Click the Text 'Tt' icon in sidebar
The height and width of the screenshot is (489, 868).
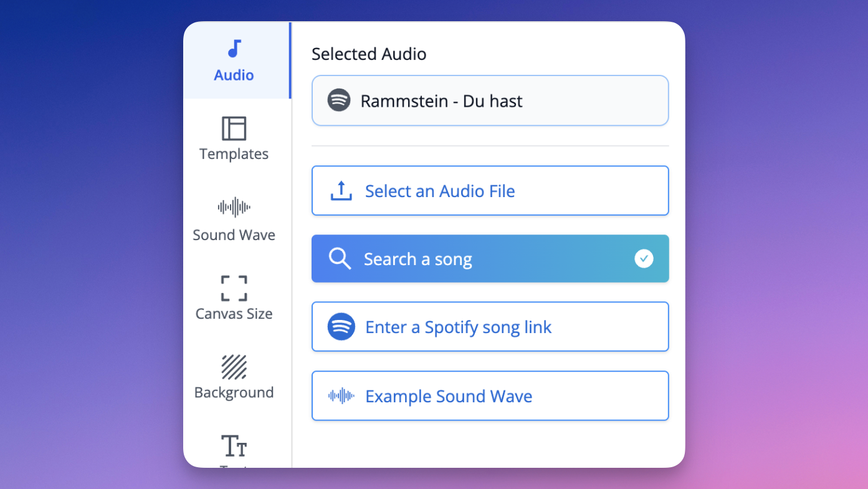(x=234, y=447)
